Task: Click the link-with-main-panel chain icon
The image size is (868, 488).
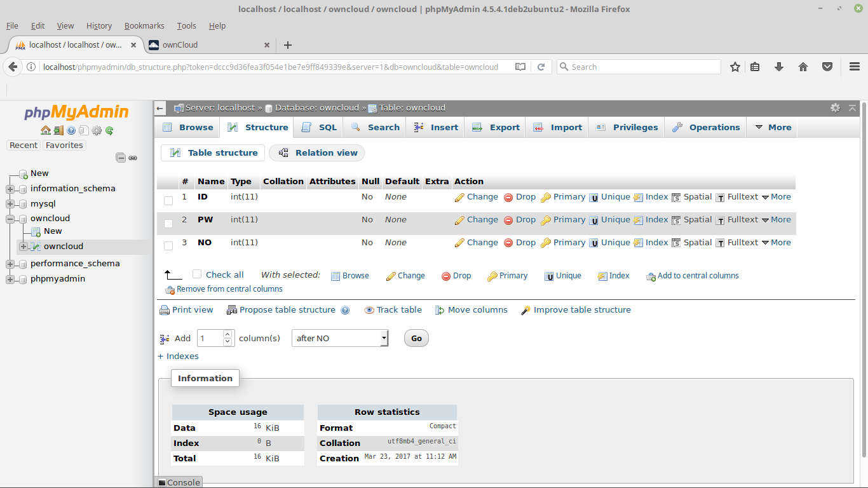Action: click(133, 158)
